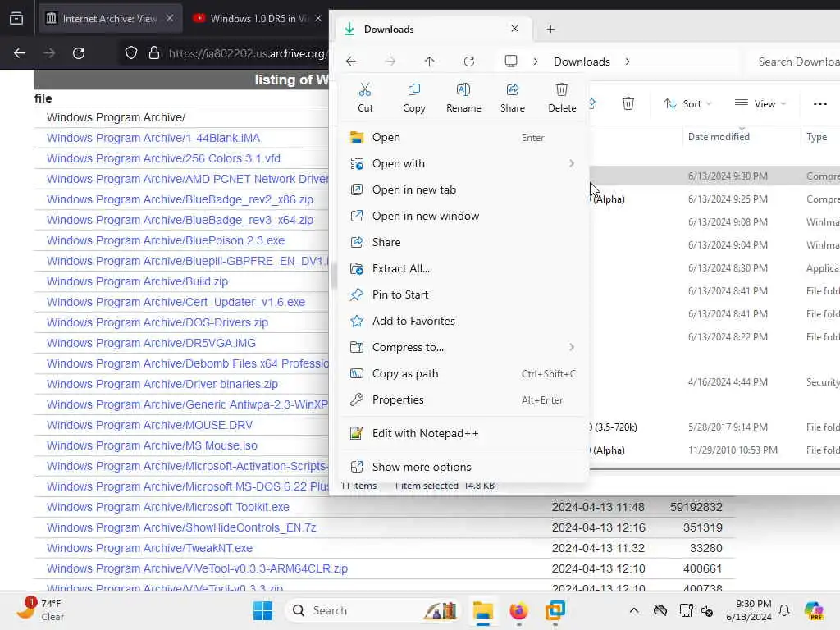
Task: Switch to Windows 1.0 DR5 YouTube tab
Action: tap(258, 18)
